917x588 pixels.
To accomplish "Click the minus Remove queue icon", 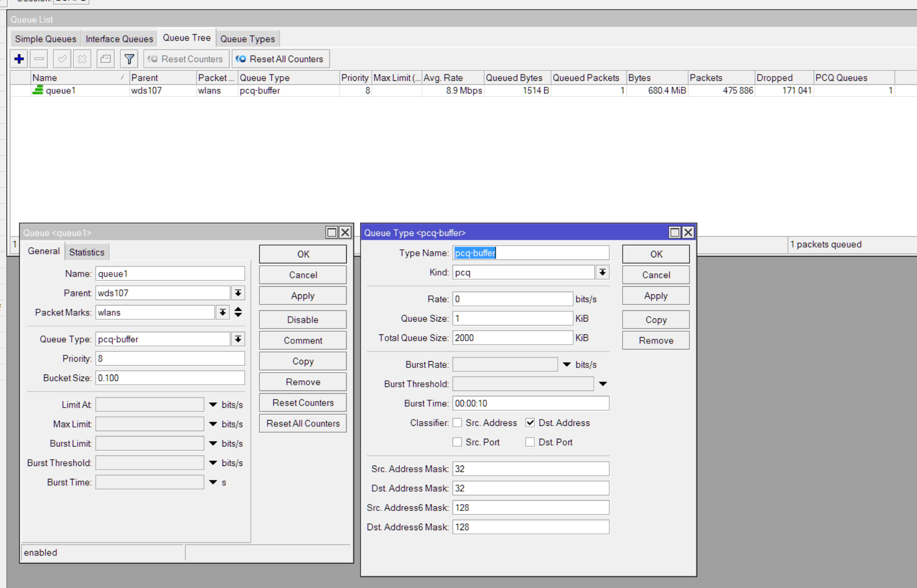I will click(40, 59).
